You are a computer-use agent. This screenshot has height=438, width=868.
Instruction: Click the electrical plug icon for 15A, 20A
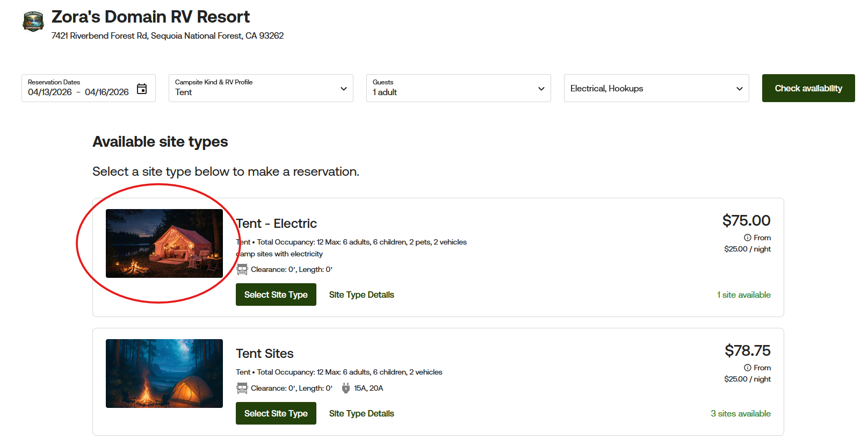(346, 388)
